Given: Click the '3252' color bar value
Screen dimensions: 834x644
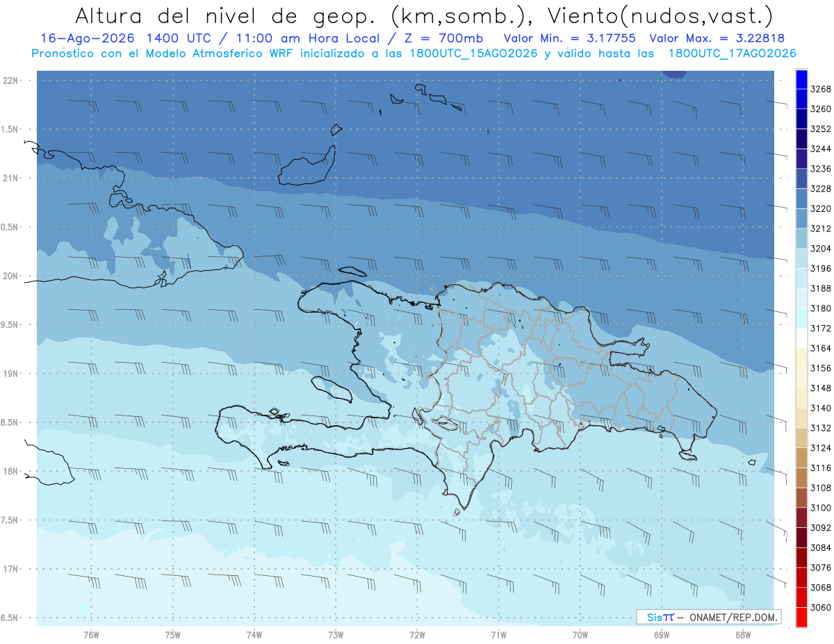Looking at the screenshot, I should point(821,129).
